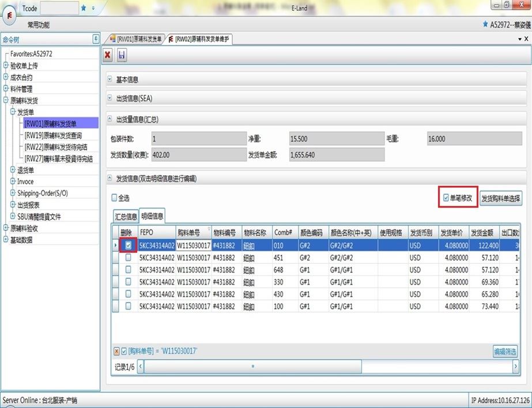Remove the filter using the orange X icon
Image resolution: width=532 pixels, height=408 pixels.
[x=116, y=351]
